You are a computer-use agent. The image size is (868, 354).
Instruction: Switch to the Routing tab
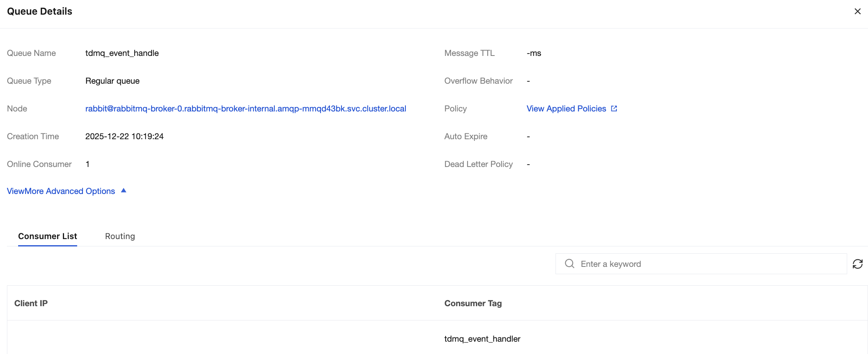(120, 236)
